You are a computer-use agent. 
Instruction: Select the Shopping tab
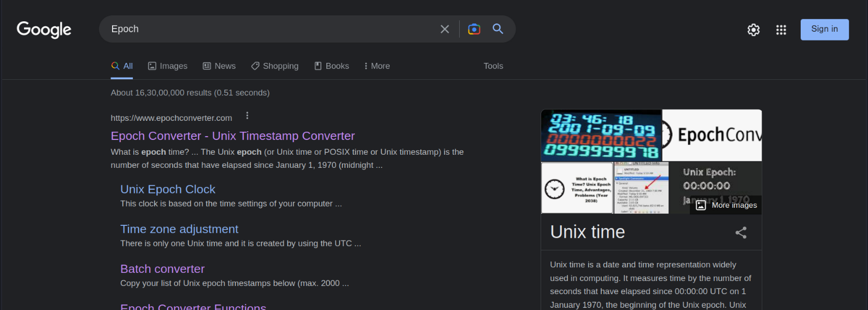pyautogui.click(x=275, y=66)
